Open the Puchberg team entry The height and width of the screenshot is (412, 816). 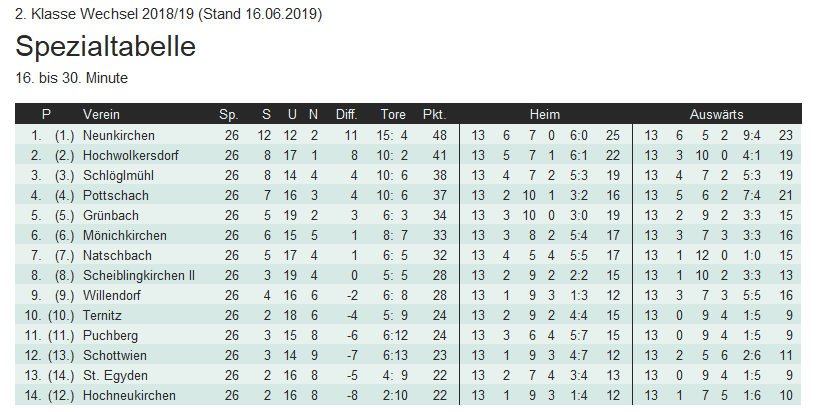(x=111, y=335)
